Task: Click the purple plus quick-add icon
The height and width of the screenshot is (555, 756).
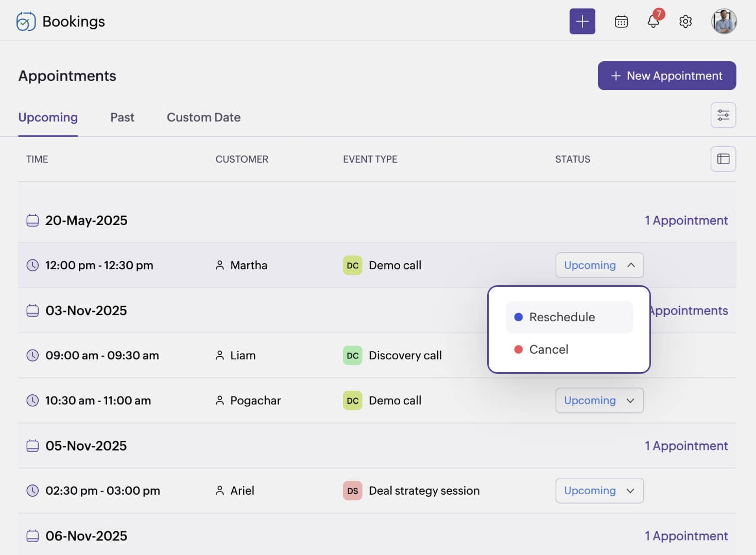Action: pyautogui.click(x=582, y=21)
